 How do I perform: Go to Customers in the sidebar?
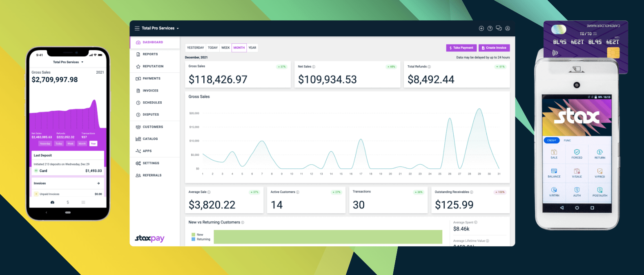152,127
